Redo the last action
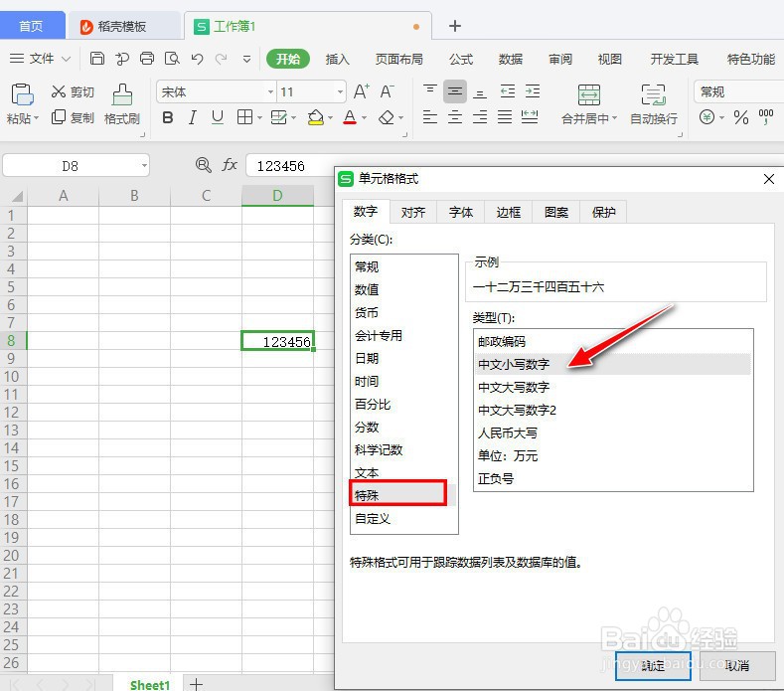 click(x=221, y=59)
